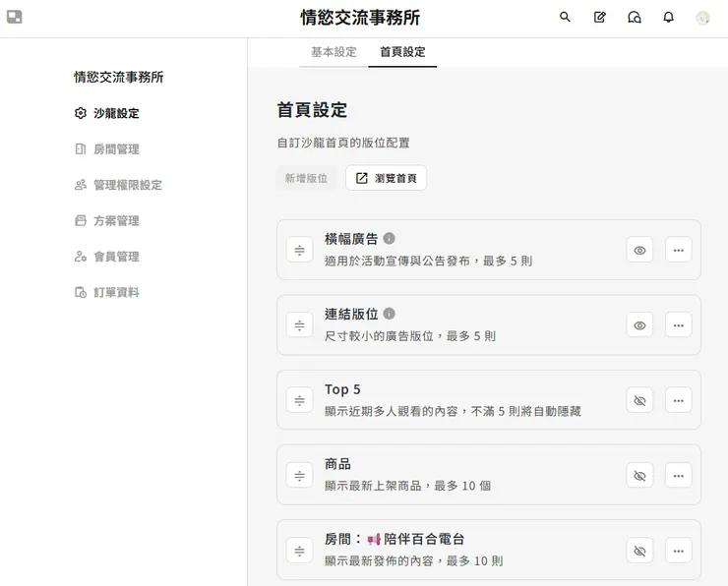Open 沙龍設定 in sidebar
This screenshot has height=586, width=728.
click(107, 113)
